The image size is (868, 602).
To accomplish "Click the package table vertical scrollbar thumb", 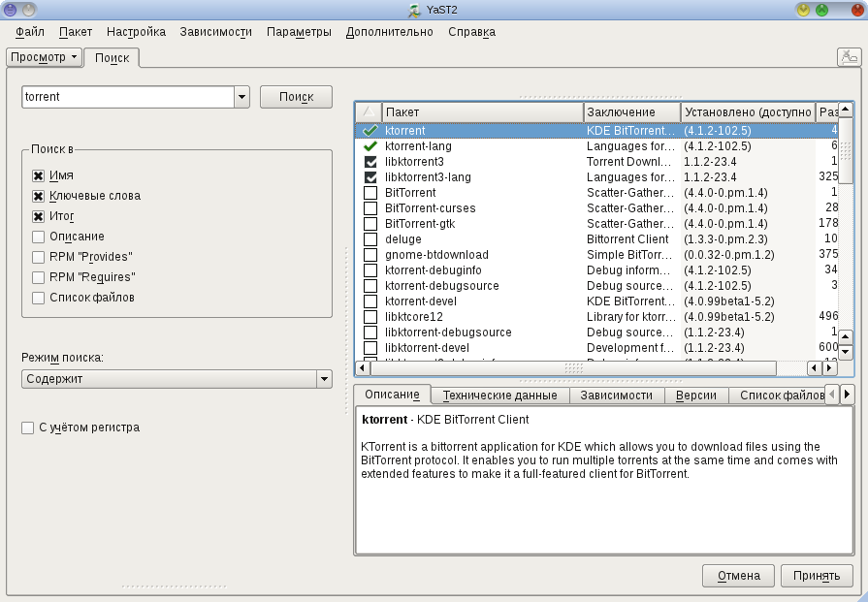I will tap(846, 150).
